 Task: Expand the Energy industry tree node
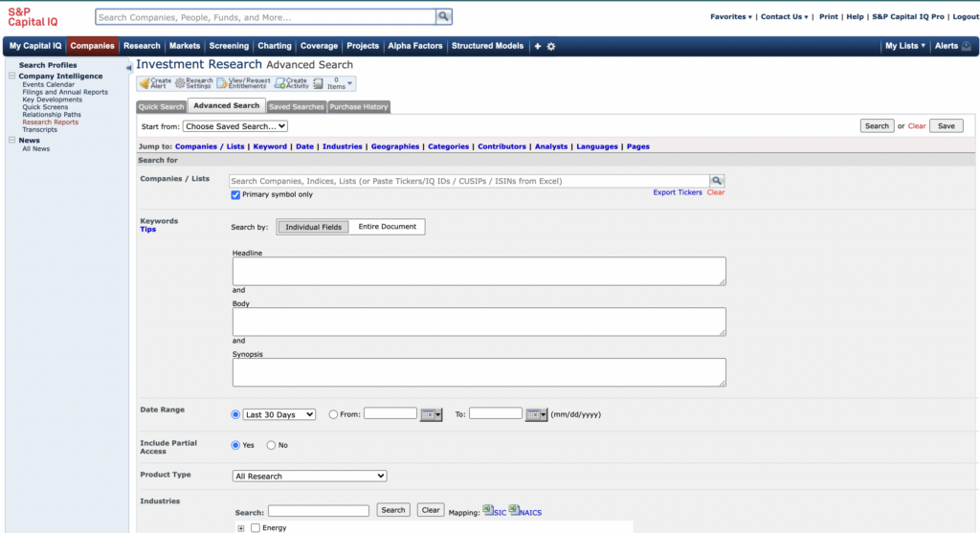(x=241, y=527)
